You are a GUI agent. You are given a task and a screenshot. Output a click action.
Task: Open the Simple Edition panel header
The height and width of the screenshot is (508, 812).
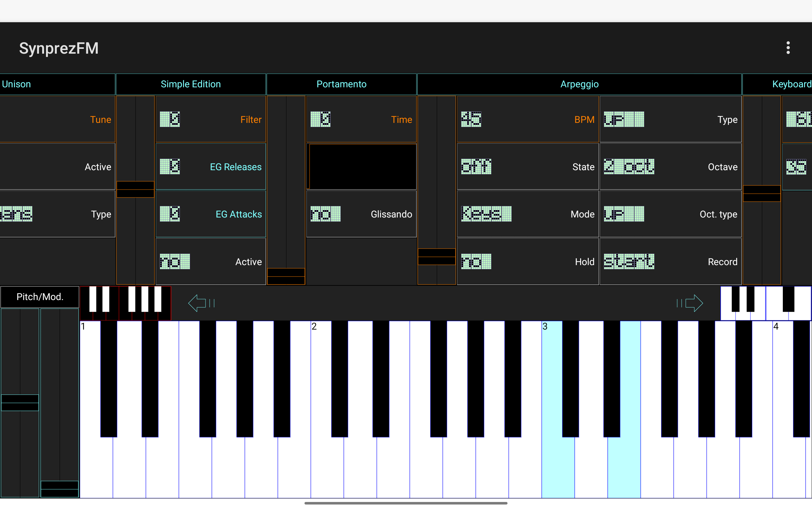point(191,84)
